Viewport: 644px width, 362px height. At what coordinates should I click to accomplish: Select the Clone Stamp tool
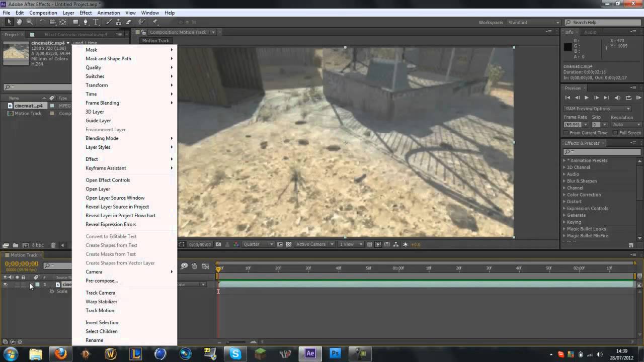coord(118,22)
